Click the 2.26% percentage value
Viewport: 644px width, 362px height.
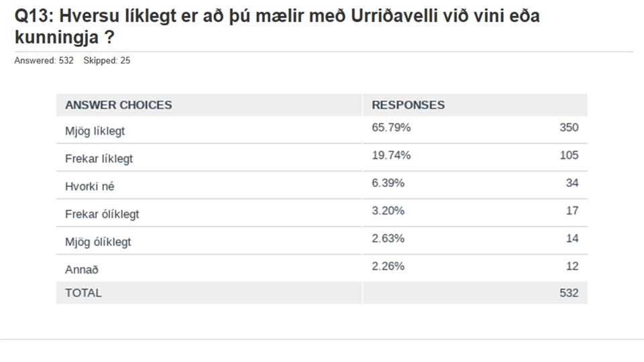tap(388, 266)
